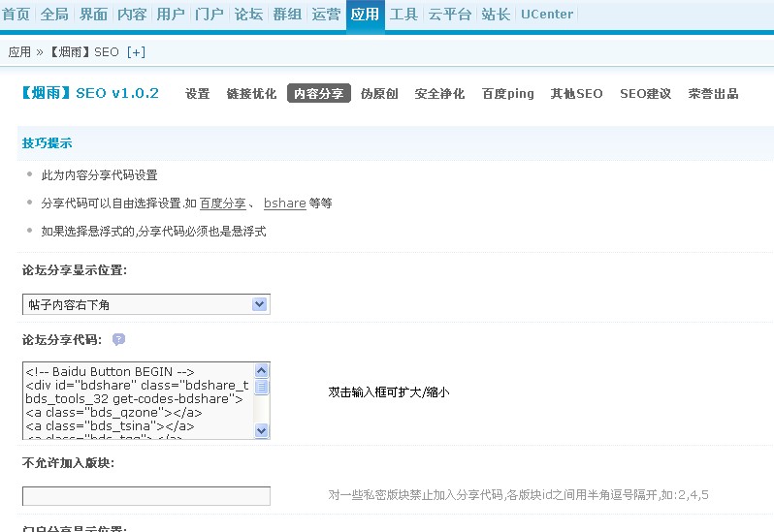Open the SEO建议 tab
Image resolution: width=774 pixels, height=532 pixels.
click(x=645, y=94)
